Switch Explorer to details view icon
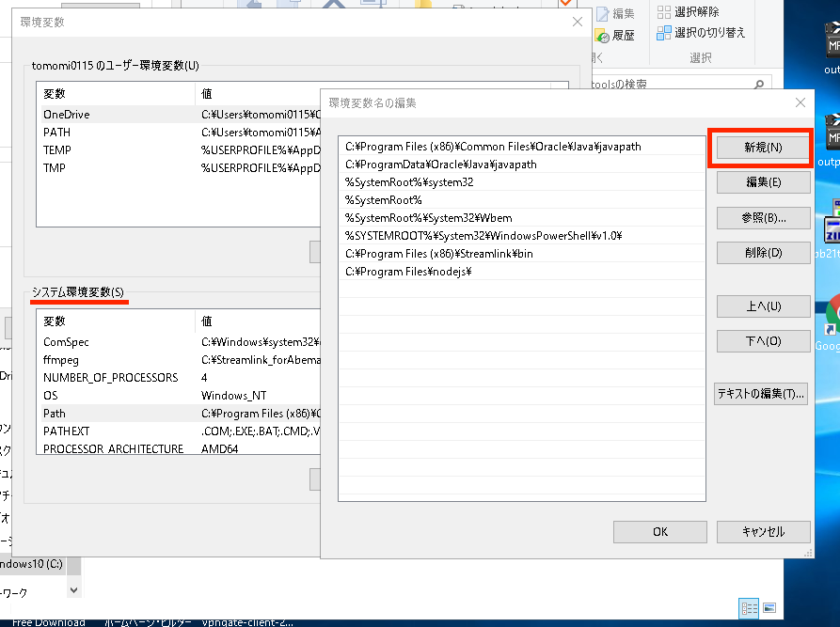 tap(749, 608)
